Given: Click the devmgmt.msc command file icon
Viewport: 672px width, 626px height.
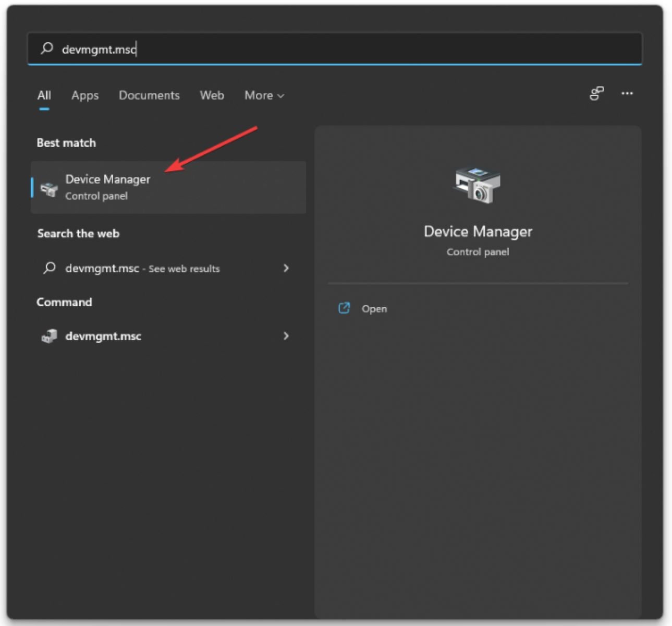Looking at the screenshot, I should coord(49,336).
